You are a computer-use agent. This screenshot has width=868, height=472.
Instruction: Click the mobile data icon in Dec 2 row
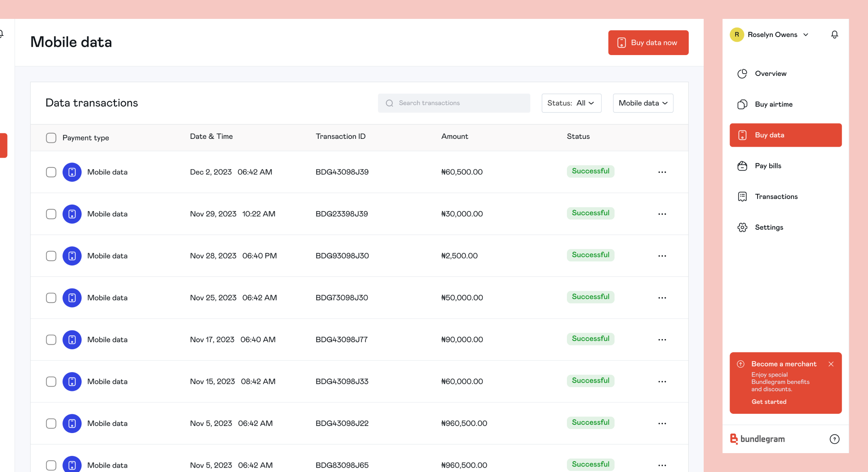(72, 172)
